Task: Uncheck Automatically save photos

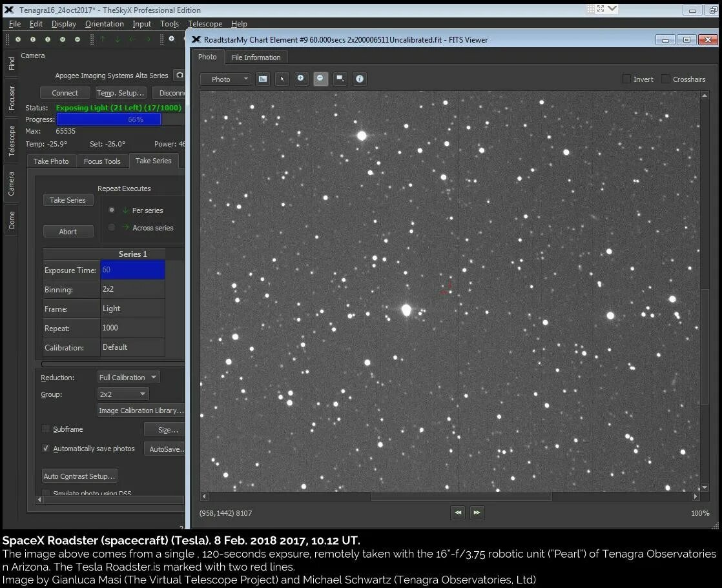Action: (x=46, y=448)
